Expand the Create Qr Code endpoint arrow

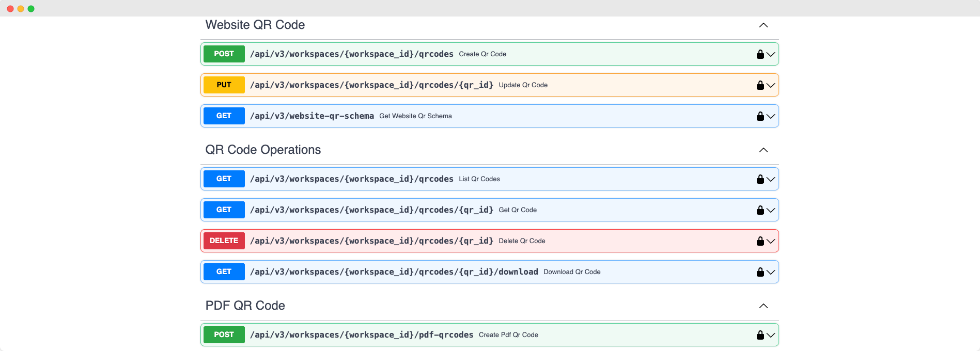click(x=771, y=54)
